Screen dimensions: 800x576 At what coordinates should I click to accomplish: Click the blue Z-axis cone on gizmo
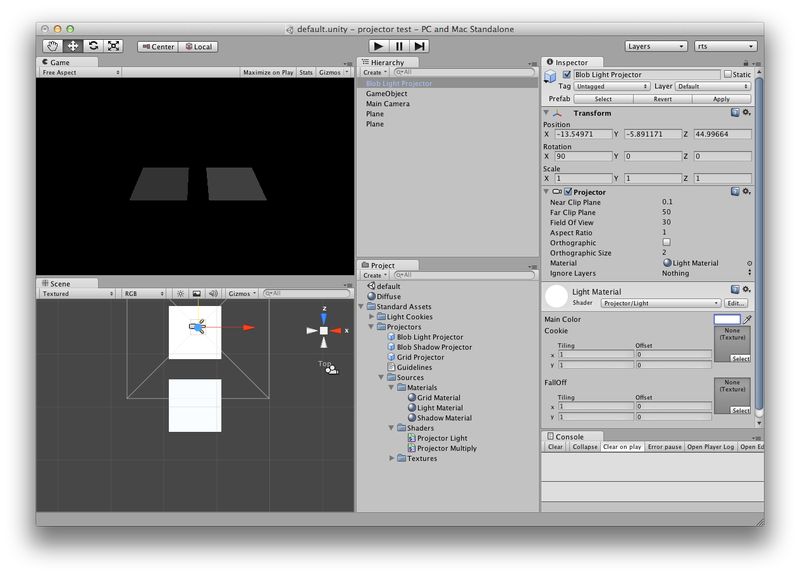point(323,318)
